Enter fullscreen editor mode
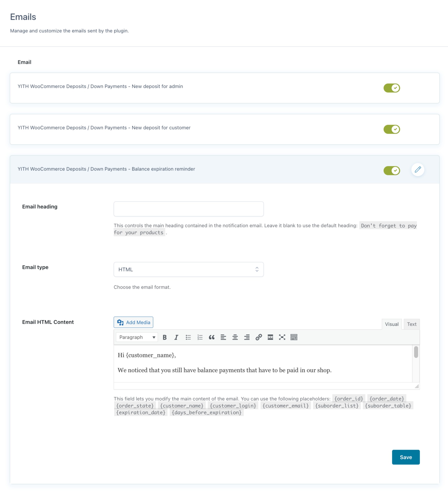Screen dimensions: 448x492 tap(282, 337)
